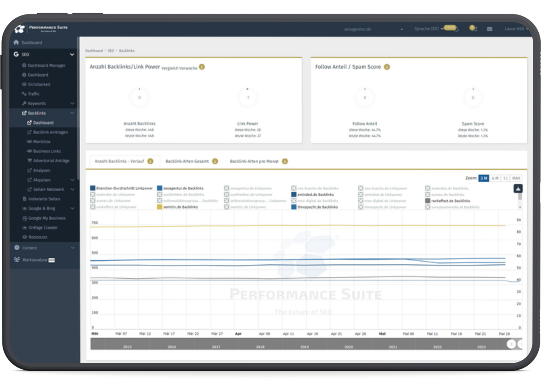
Task: Click the Performance Suite logo
Action: (41, 29)
